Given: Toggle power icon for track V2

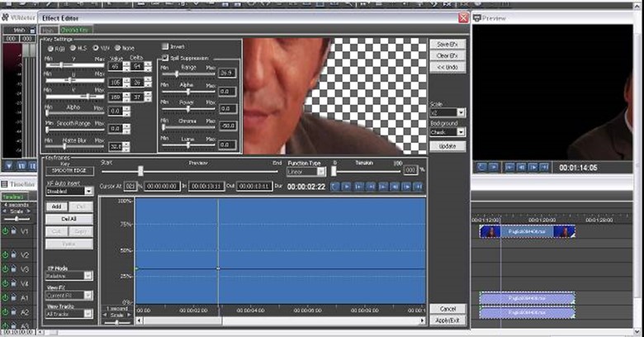Looking at the screenshot, I should 5,254.
